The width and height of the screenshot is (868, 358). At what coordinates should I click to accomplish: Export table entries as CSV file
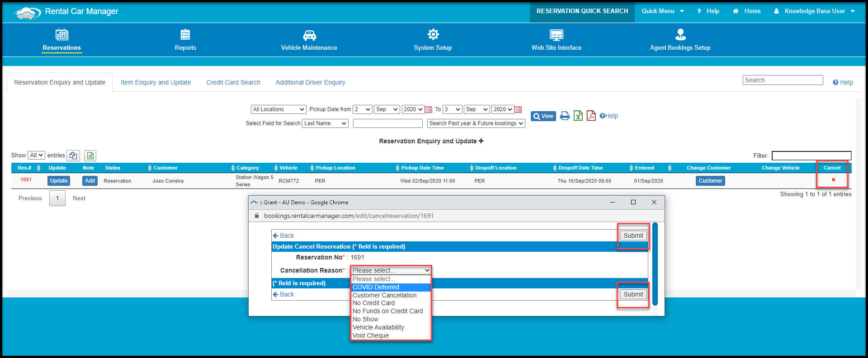click(90, 155)
